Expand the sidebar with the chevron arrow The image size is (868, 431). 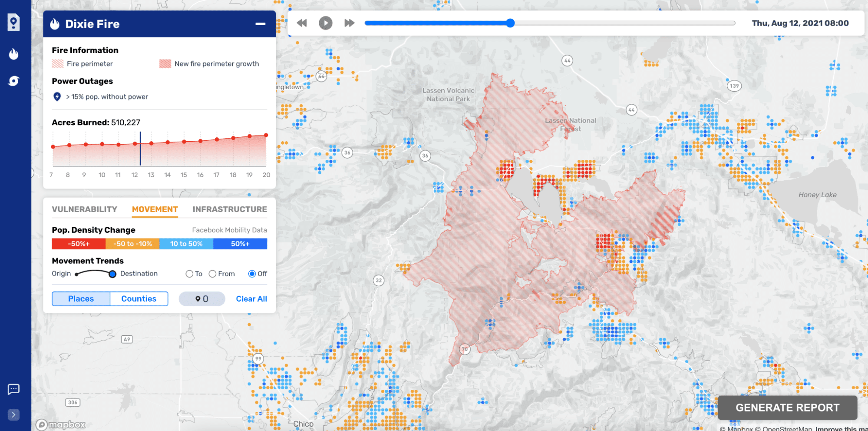click(13, 415)
